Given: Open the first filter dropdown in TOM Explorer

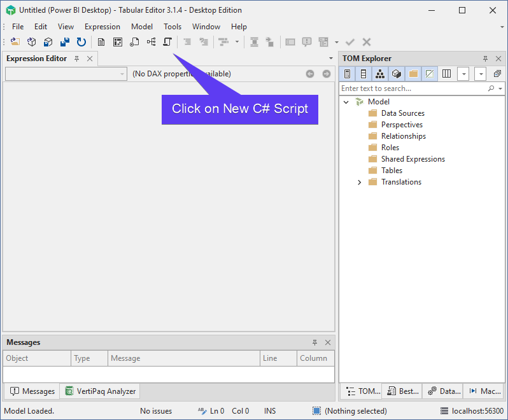Looking at the screenshot, I should coord(463,74).
